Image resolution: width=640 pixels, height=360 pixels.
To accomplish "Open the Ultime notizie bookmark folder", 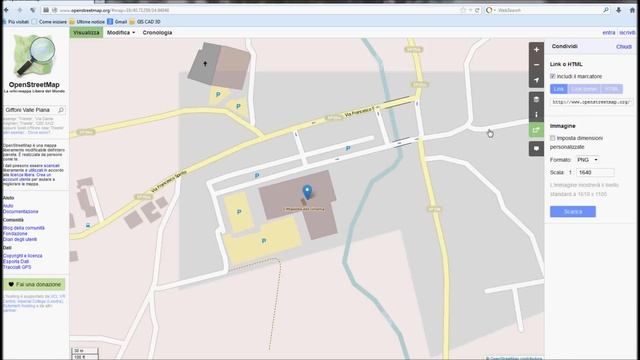I will [87, 22].
